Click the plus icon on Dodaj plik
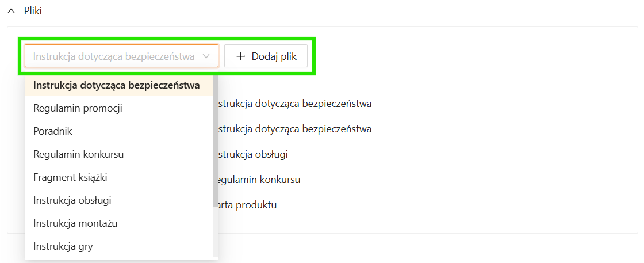 point(241,56)
